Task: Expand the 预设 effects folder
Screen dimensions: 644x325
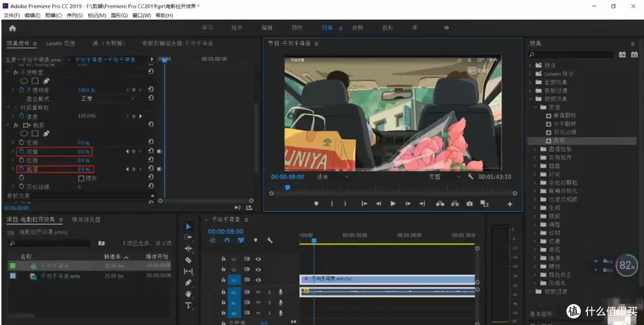Action: point(530,66)
